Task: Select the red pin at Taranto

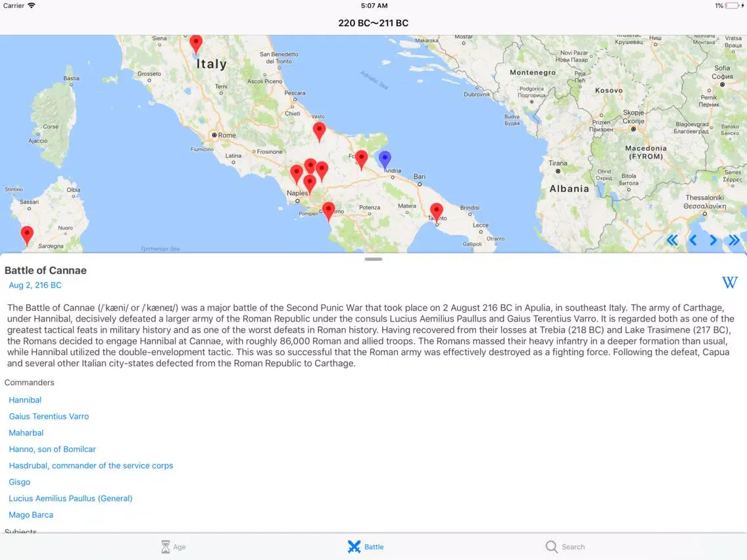Action: [437, 213]
